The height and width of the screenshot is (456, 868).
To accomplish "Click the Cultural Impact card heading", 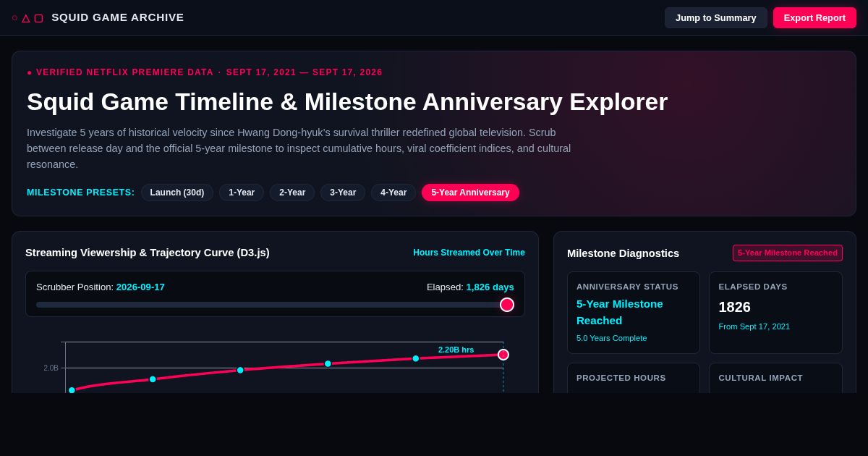I will [x=761, y=378].
